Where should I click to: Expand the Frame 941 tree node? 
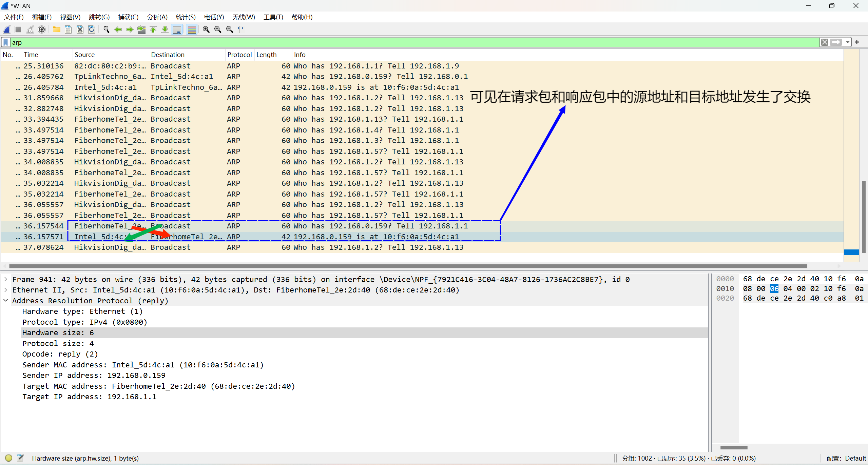pyautogui.click(x=6, y=279)
